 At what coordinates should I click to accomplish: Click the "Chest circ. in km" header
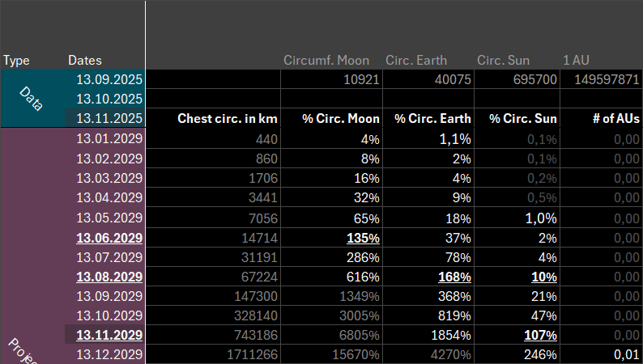(x=228, y=119)
